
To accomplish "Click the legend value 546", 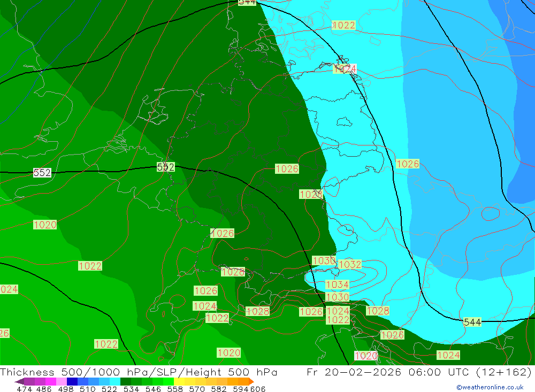I will tap(153, 389).
